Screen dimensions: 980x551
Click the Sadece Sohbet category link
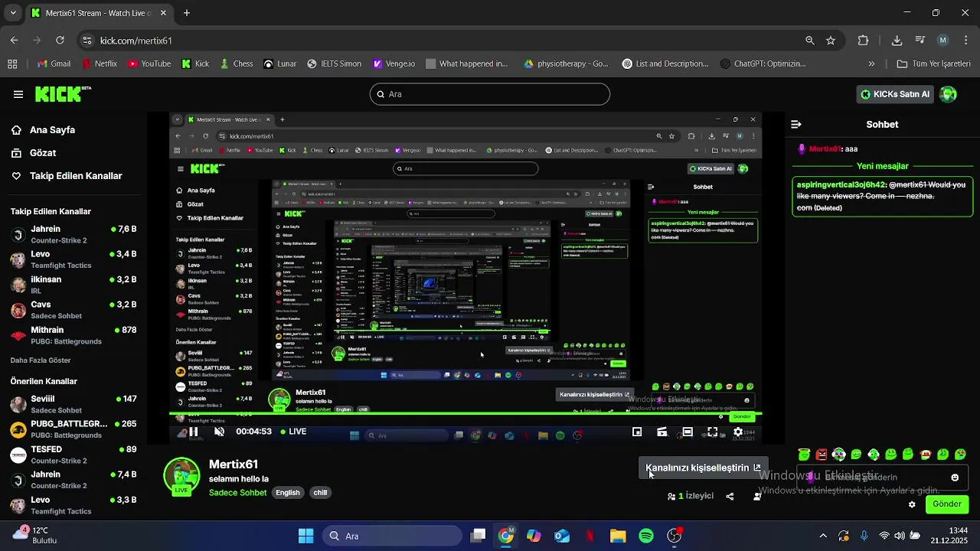click(x=238, y=493)
